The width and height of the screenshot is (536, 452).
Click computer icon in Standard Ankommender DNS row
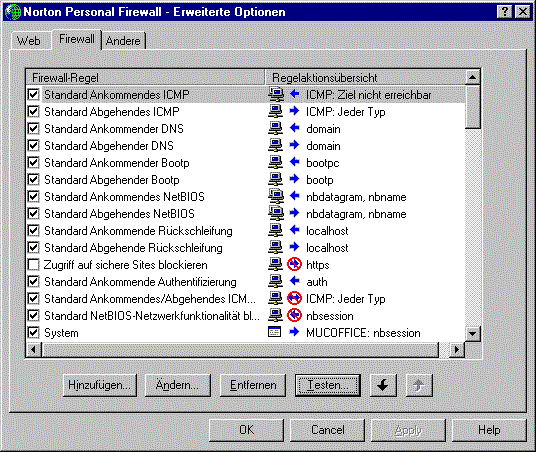(275, 128)
